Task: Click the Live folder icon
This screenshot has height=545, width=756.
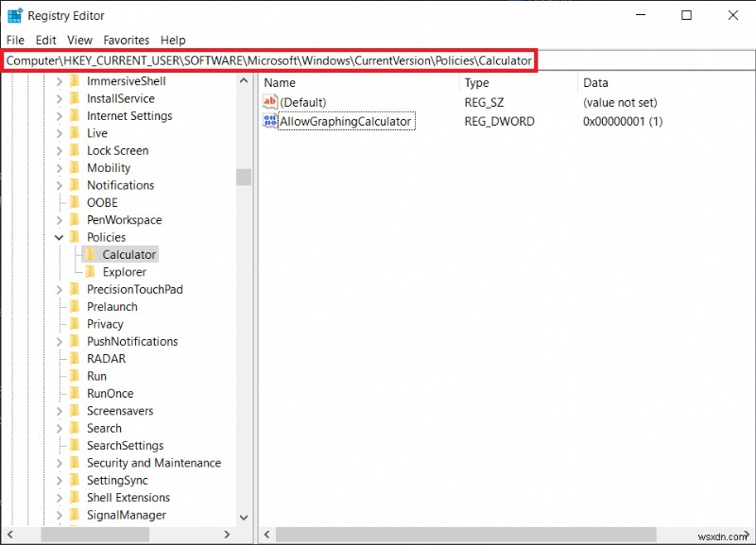Action: click(75, 133)
